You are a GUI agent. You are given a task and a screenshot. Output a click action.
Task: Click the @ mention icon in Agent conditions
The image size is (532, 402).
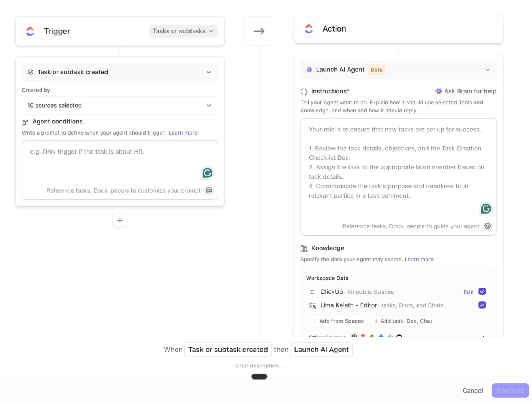coord(209,190)
